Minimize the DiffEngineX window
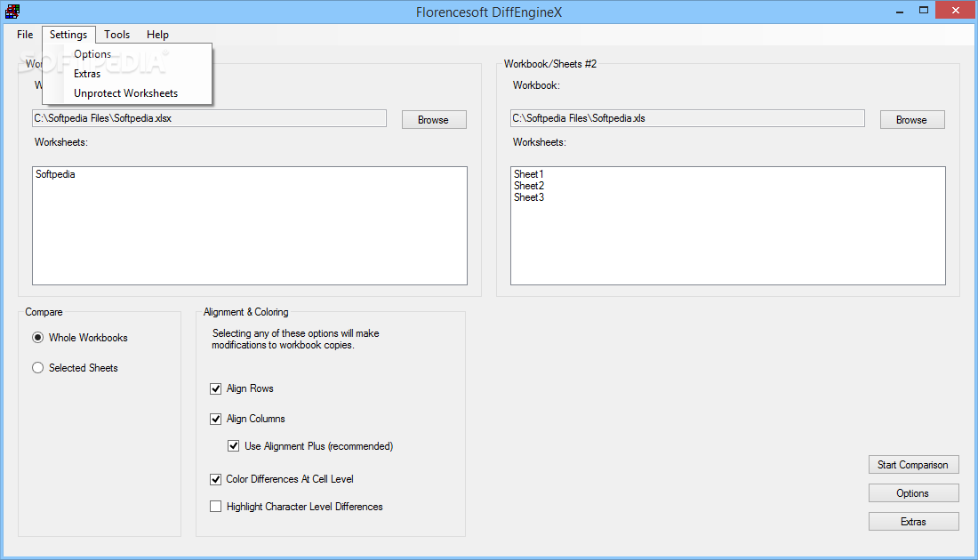 [900, 11]
